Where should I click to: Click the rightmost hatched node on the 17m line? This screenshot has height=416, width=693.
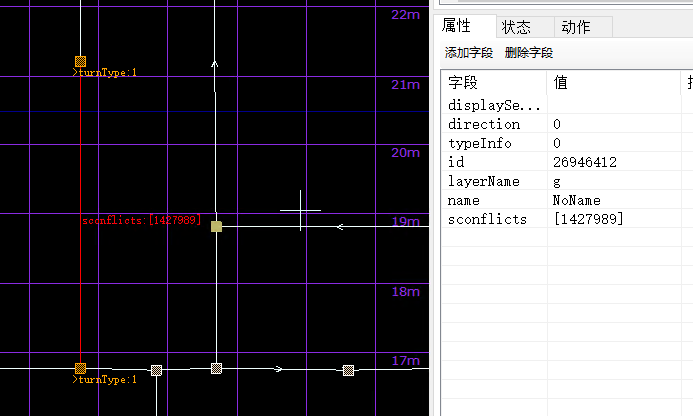(348, 370)
